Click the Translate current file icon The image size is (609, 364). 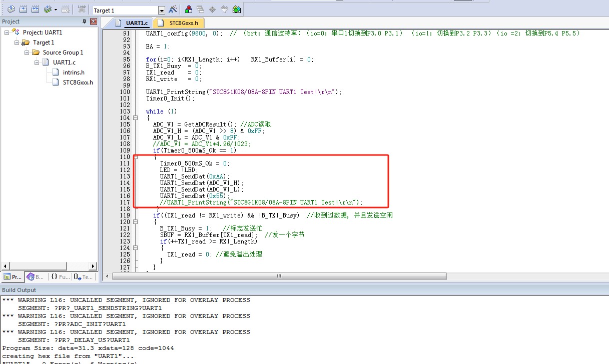11,9
